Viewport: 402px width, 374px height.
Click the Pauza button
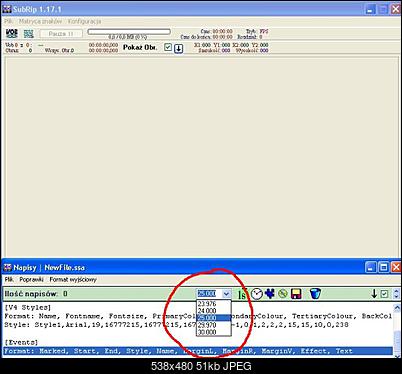(x=61, y=34)
